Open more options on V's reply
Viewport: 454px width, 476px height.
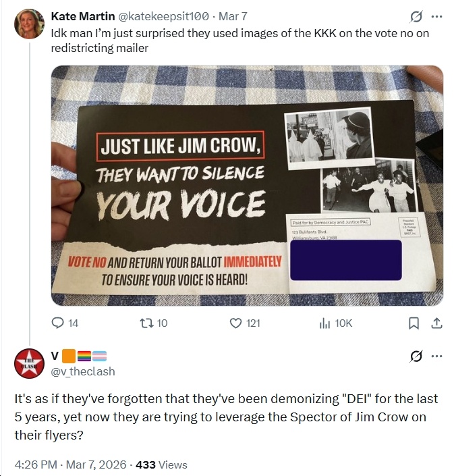(436, 356)
